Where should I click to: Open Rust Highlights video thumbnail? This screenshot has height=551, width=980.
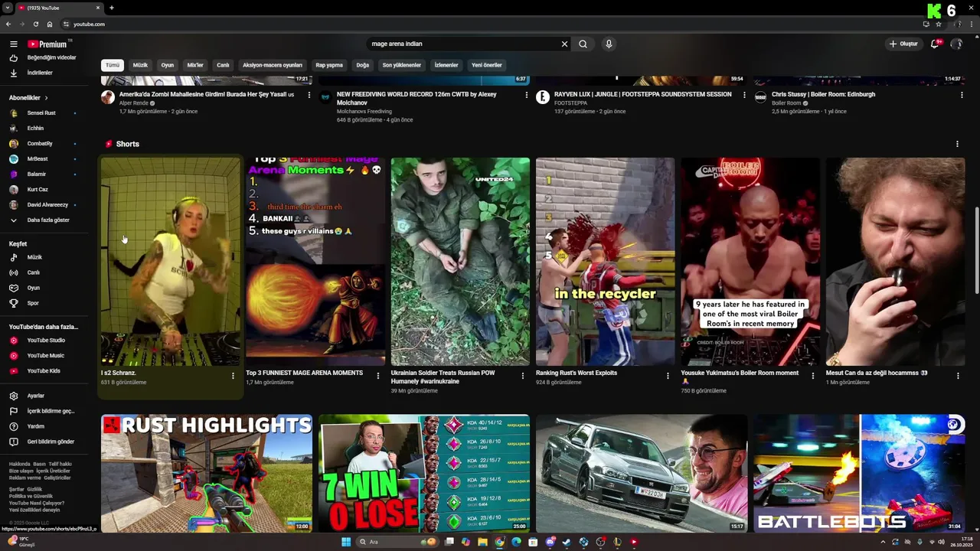pos(207,473)
